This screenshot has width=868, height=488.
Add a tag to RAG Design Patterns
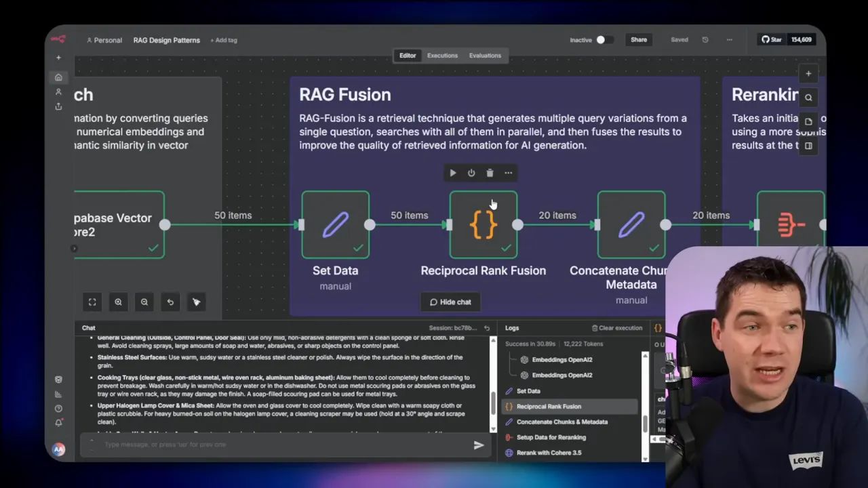click(x=223, y=40)
